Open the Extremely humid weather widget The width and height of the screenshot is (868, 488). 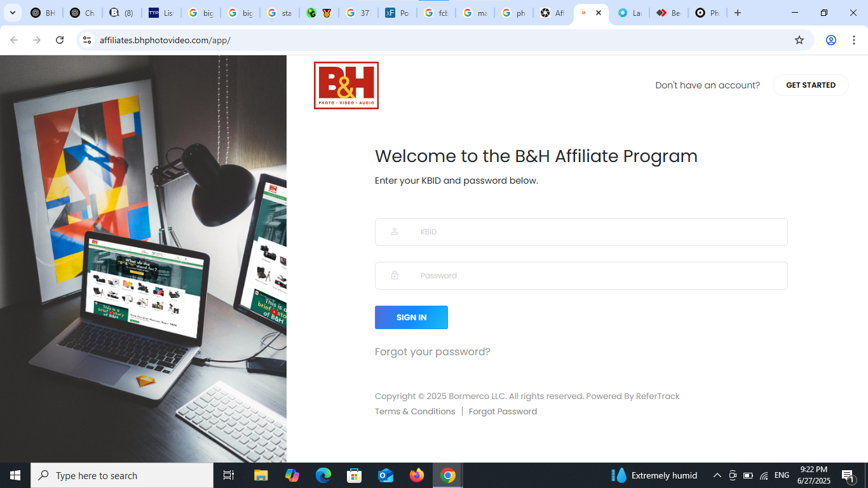654,475
